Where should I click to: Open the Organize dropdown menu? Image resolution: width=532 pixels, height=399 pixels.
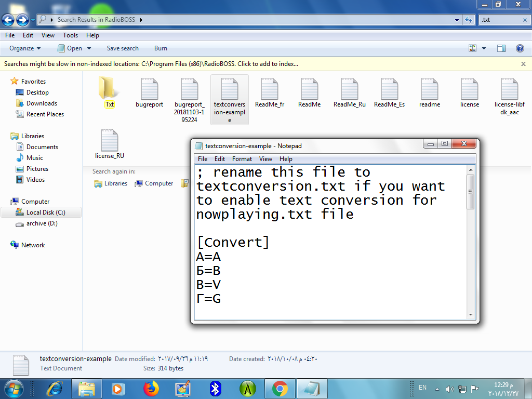pos(25,48)
